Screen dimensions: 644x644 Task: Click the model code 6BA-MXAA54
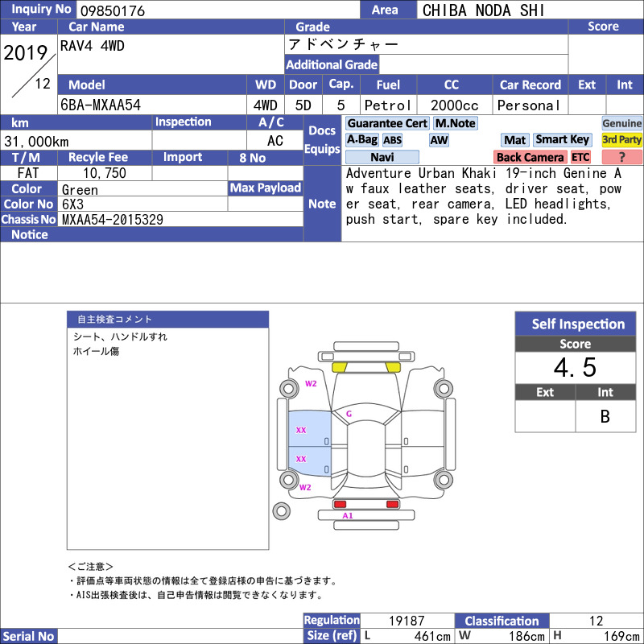point(101,105)
